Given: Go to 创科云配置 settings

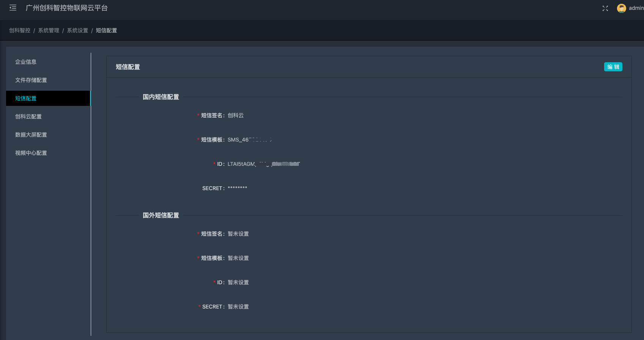Looking at the screenshot, I should coord(28,116).
